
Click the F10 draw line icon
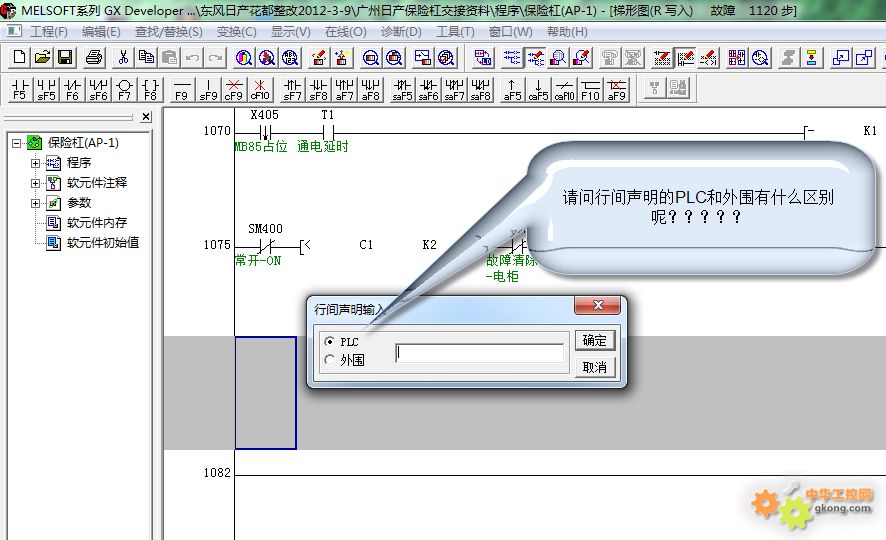tap(590, 89)
